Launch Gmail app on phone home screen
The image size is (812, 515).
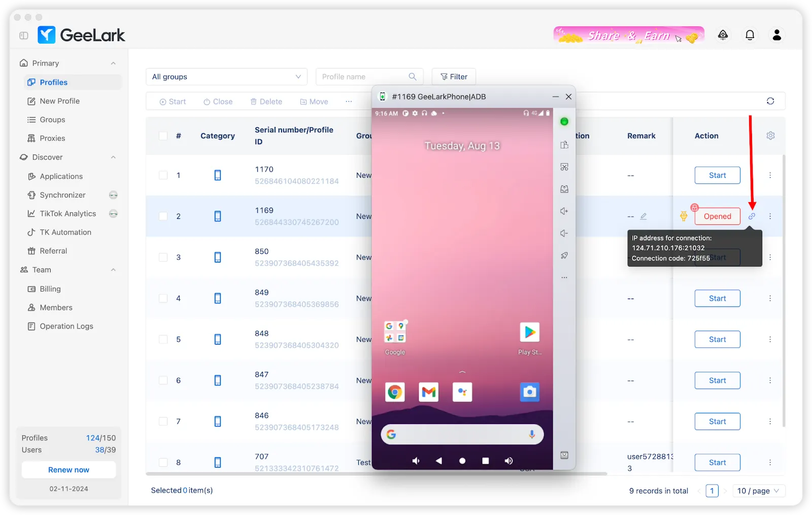pyautogui.click(x=429, y=392)
